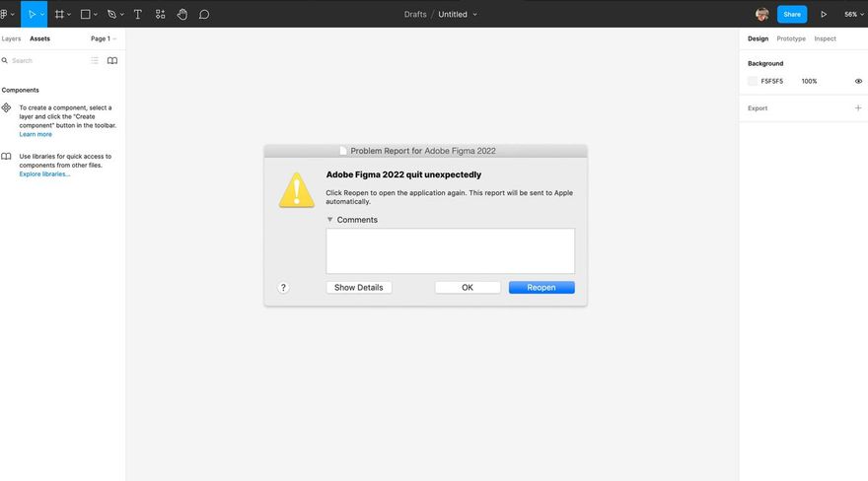Expand the Page 1 selector
This screenshot has width=868, height=481.
(104, 38)
